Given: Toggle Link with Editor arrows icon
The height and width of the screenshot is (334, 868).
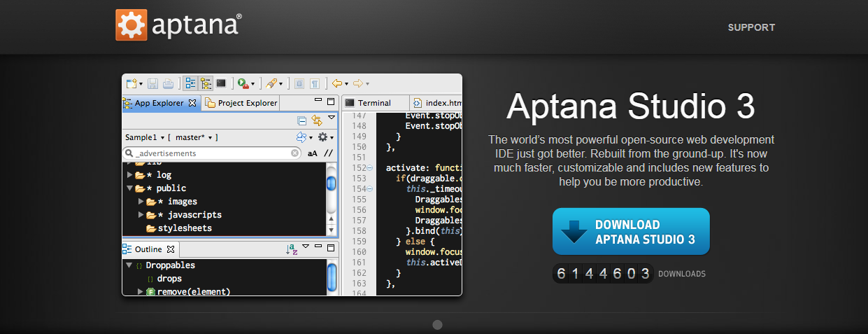Looking at the screenshot, I should (x=317, y=120).
